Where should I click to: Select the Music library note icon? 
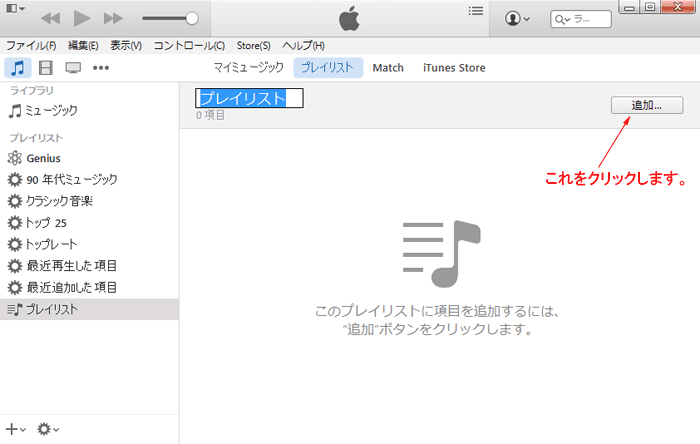(x=18, y=68)
